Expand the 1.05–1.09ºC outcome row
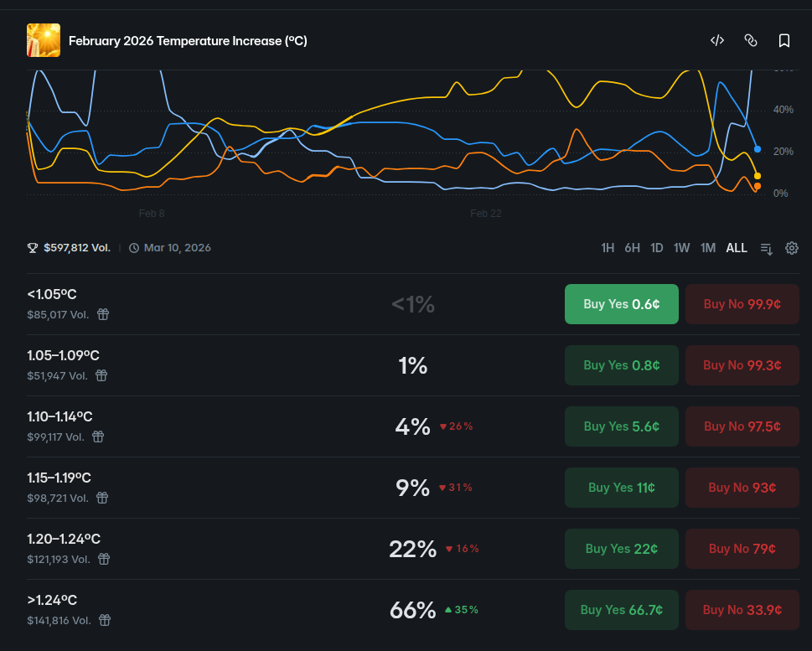The width and height of the screenshot is (812, 651). click(251, 365)
